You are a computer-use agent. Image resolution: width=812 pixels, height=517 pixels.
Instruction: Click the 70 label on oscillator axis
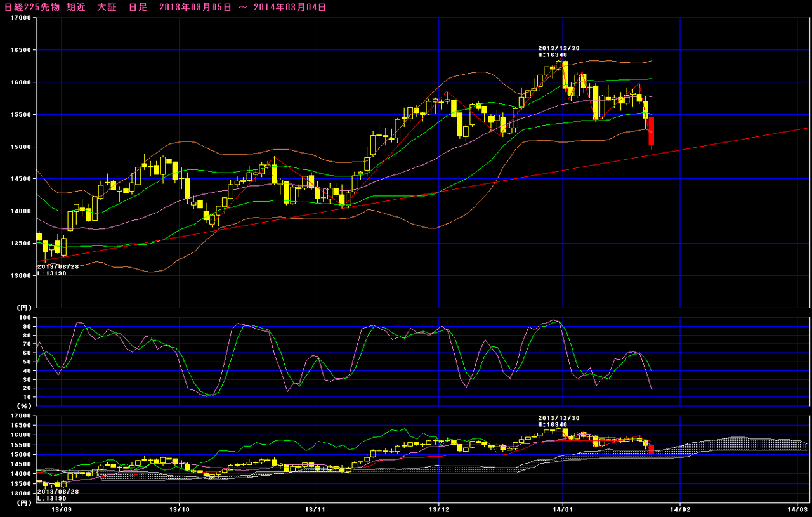(27, 344)
